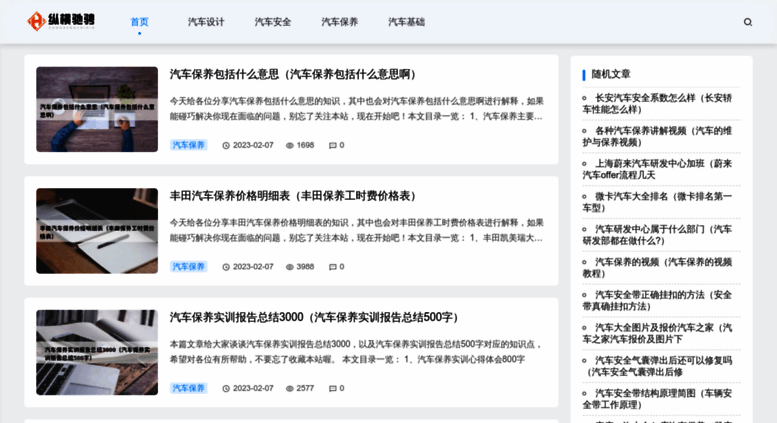Open sidebar link 微卡汽车大全排名
Viewport: 777px width, 423px height.
point(657,202)
